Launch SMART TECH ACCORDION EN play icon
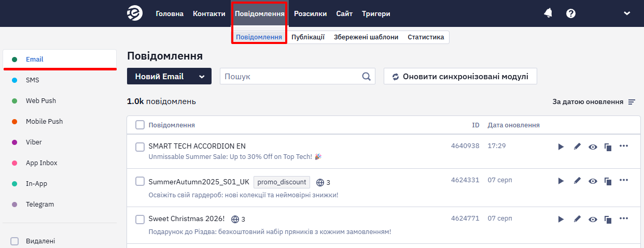Screen dimensions: 644x248 [x=561, y=147]
